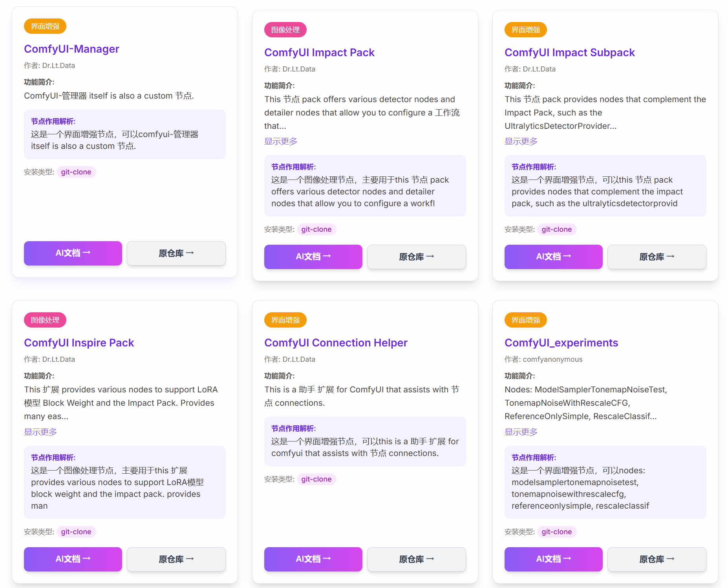Click git-clone tag in ComfyUI_experiments card
728x588 pixels.
tap(557, 532)
